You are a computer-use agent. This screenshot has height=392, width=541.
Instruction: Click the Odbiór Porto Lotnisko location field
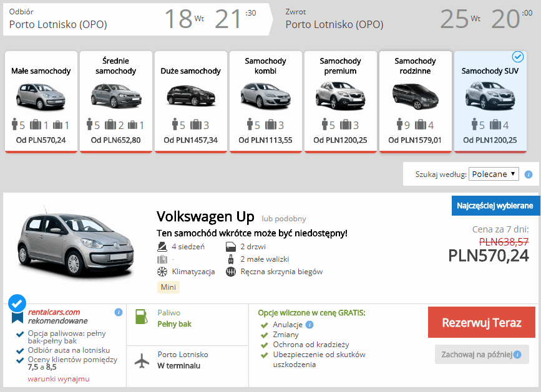[58, 25]
